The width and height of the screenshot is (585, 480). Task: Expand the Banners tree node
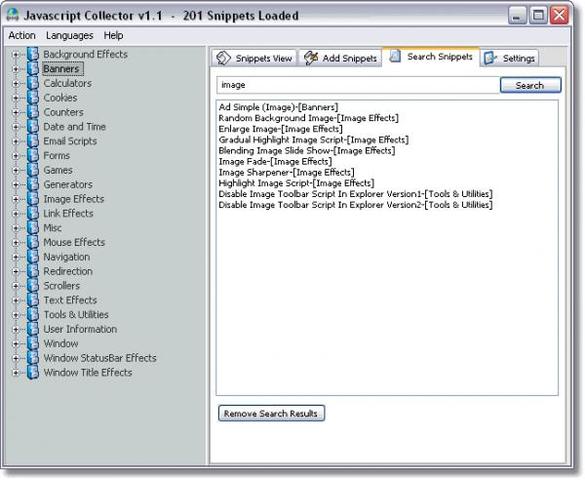click(x=15, y=69)
